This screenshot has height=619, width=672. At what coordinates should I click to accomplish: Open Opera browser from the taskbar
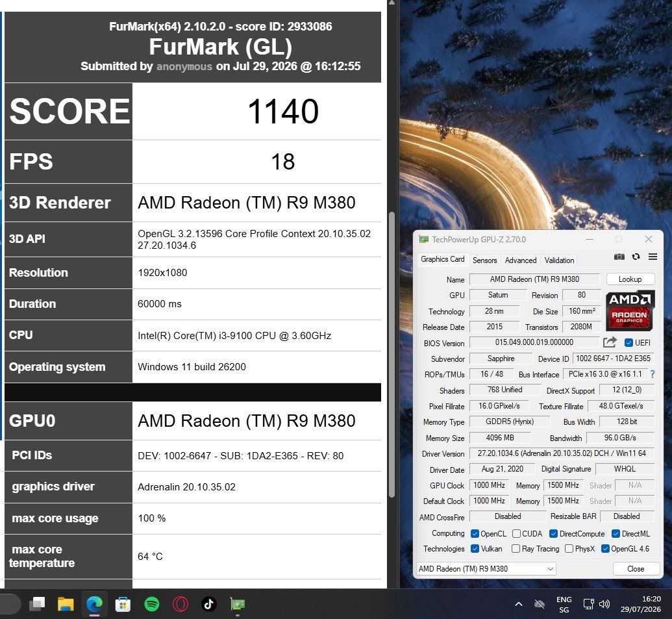pos(180,604)
